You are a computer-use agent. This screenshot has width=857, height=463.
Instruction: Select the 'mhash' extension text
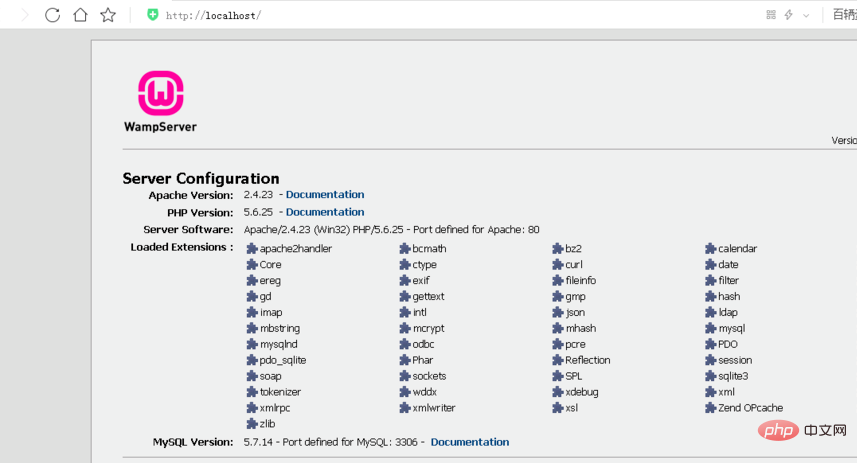(580, 328)
